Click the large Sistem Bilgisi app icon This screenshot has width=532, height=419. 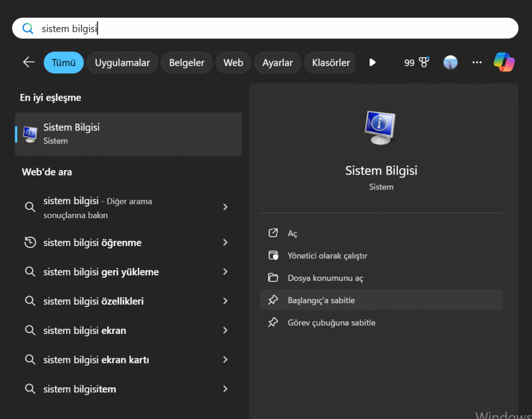coord(381,127)
